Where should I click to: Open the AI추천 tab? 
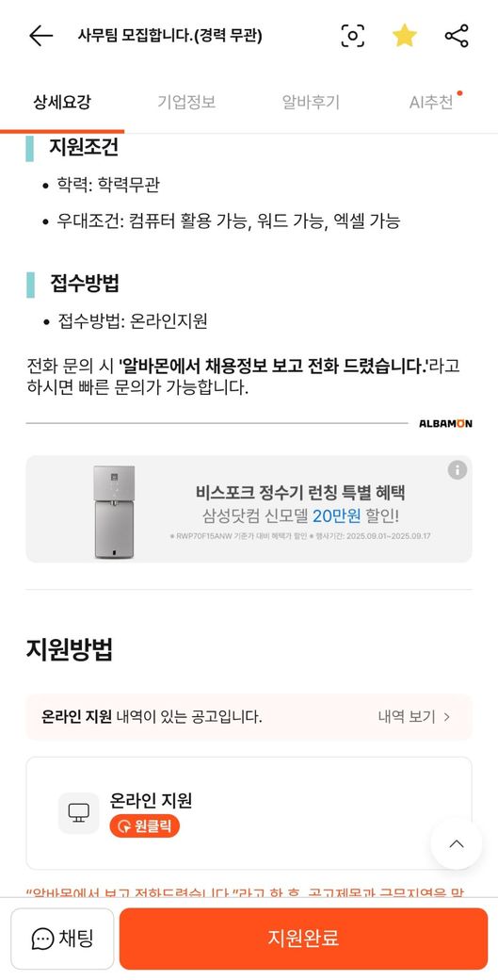point(432,103)
